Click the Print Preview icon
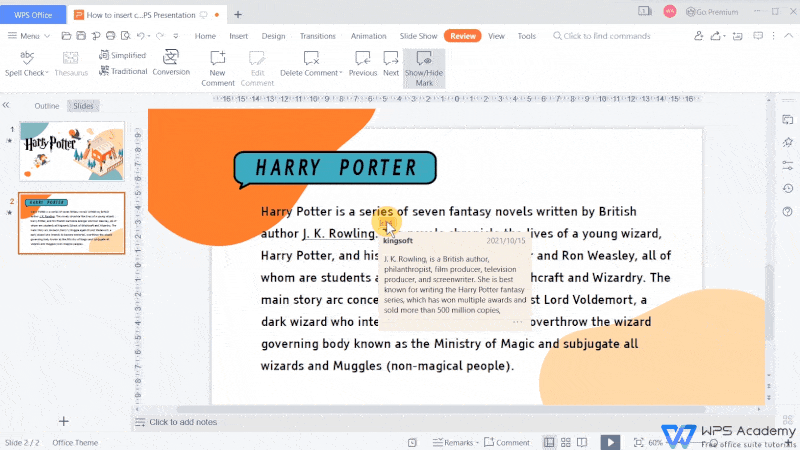 [126, 36]
